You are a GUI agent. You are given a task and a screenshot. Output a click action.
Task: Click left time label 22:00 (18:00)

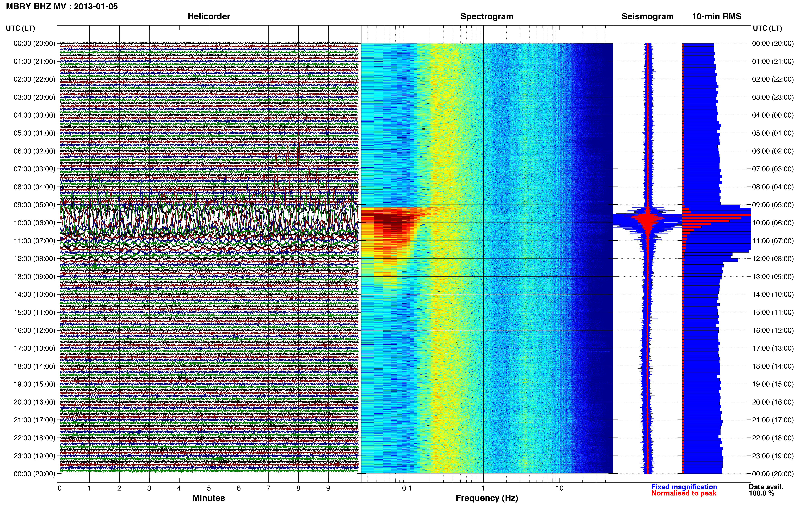34,438
